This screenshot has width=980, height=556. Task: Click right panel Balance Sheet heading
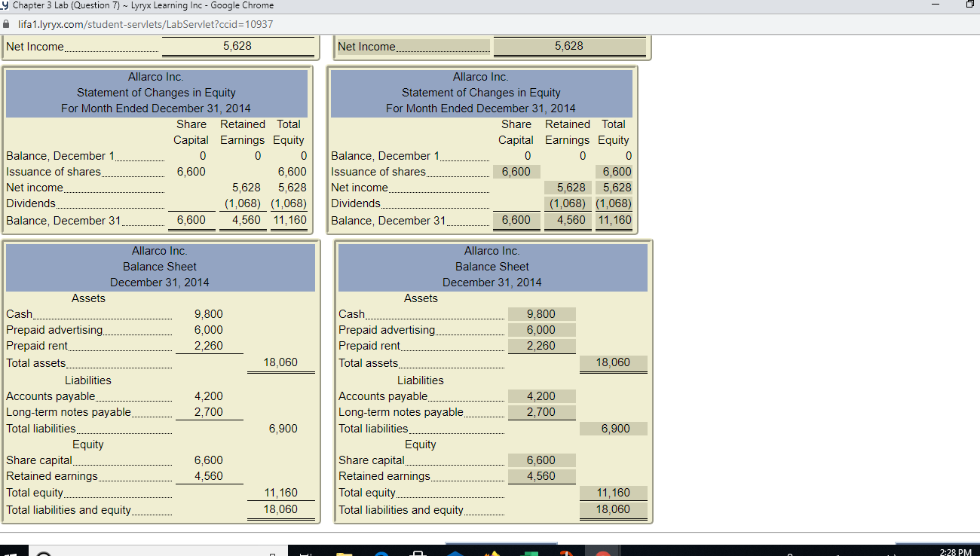point(492,267)
